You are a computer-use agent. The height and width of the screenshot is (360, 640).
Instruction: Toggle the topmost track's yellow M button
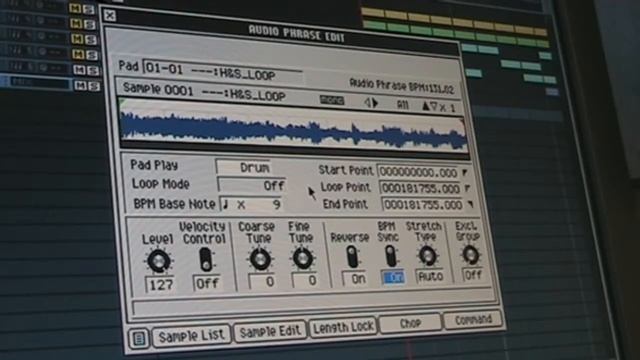(x=75, y=9)
